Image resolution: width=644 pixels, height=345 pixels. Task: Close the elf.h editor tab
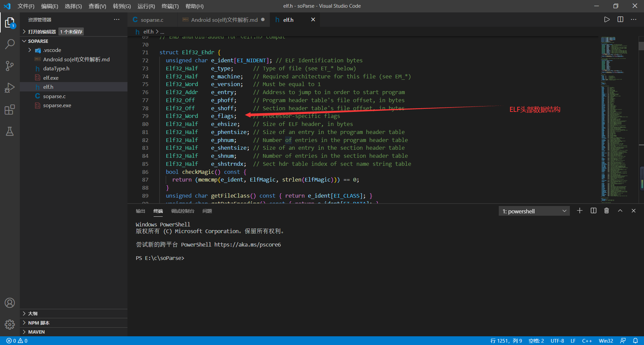coord(313,20)
